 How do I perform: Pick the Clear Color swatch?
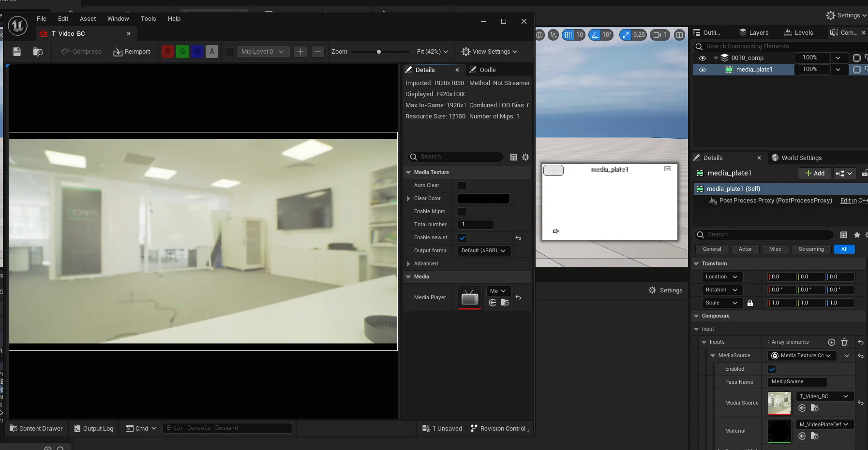tap(484, 199)
